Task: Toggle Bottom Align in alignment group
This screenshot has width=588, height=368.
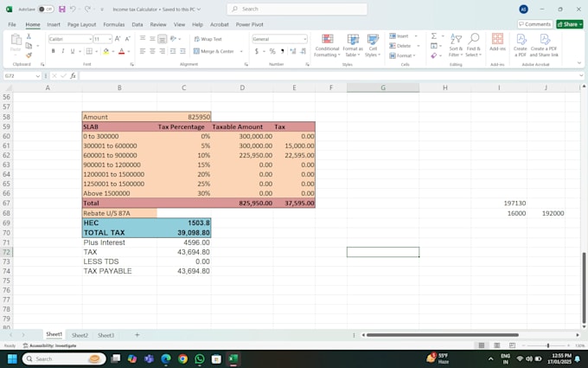Action: [162, 39]
